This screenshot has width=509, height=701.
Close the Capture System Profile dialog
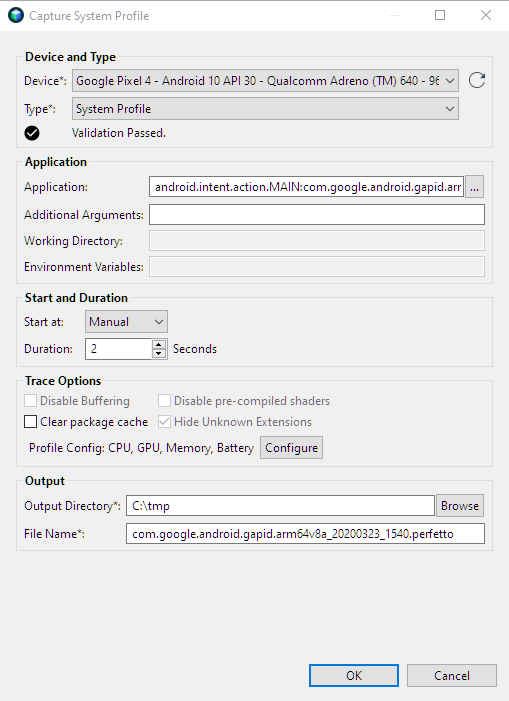point(486,15)
